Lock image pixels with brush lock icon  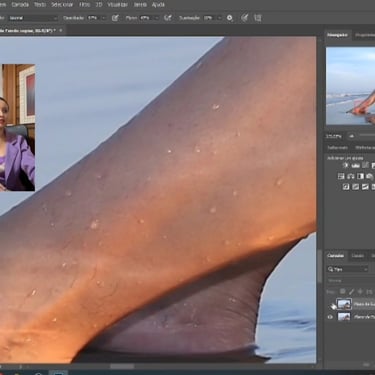click(351, 292)
